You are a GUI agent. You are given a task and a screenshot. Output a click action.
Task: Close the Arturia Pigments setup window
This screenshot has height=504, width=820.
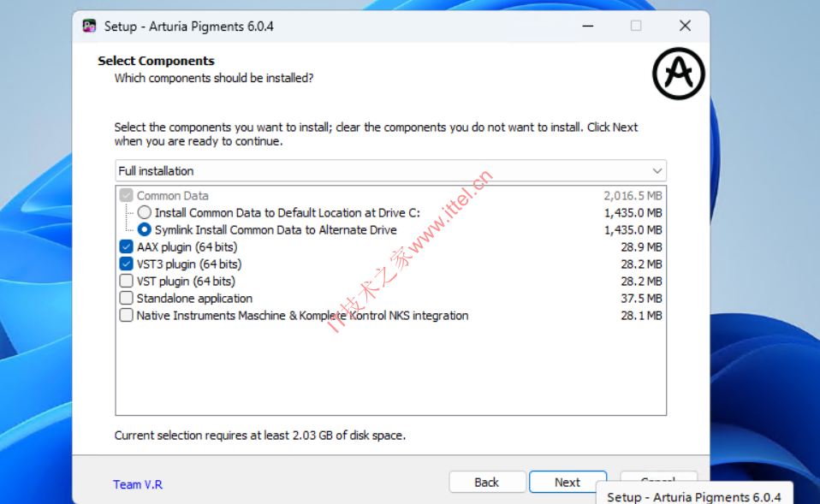pos(685,26)
